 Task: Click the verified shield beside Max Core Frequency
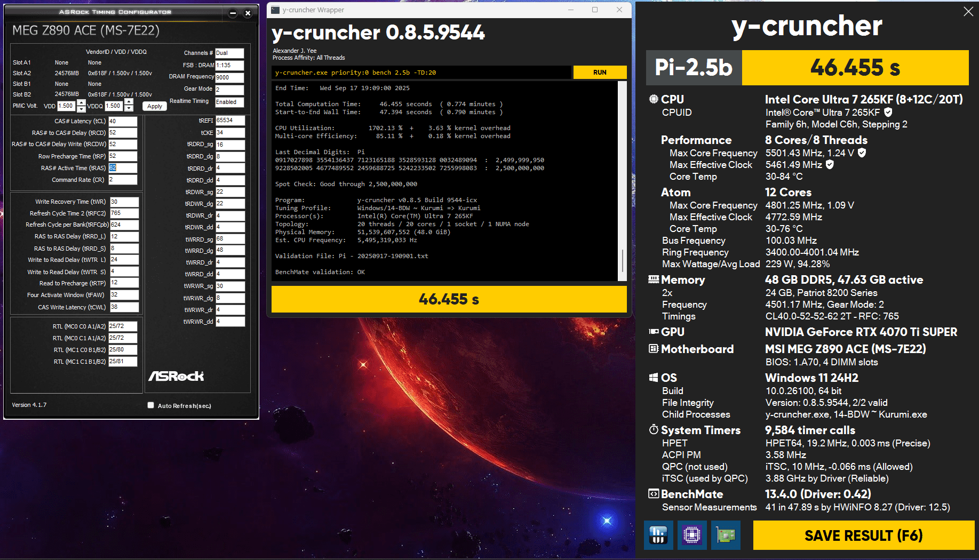(862, 153)
